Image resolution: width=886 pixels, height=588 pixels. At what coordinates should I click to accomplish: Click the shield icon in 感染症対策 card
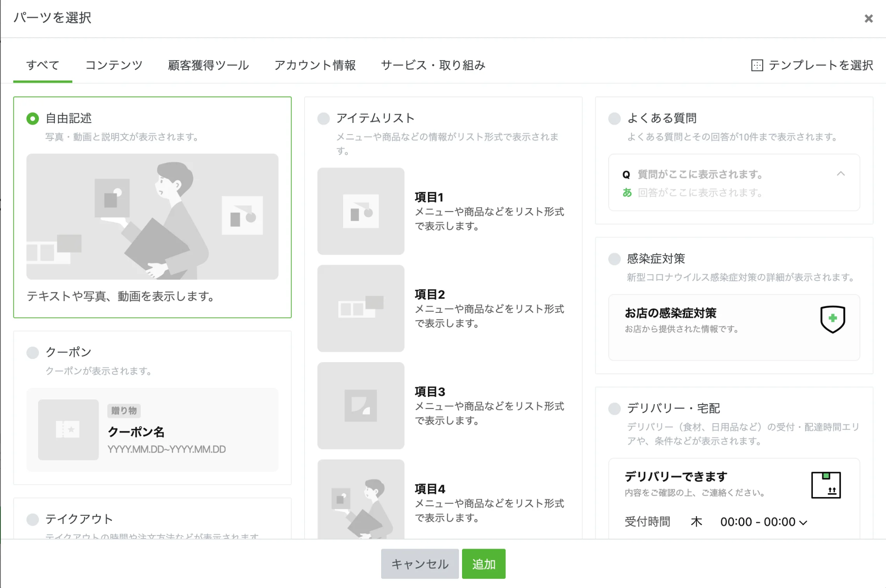click(x=832, y=319)
